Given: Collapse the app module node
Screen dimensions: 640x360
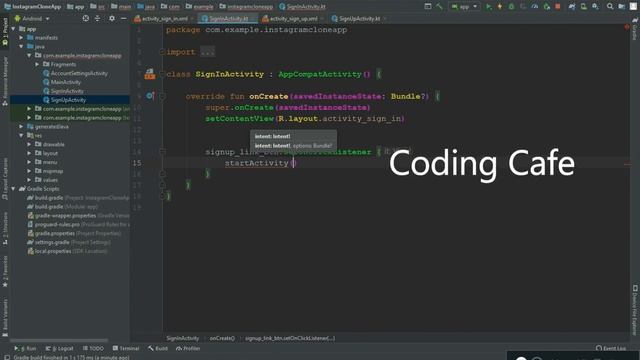Looking at the screenshot, I should pos(14,29).
